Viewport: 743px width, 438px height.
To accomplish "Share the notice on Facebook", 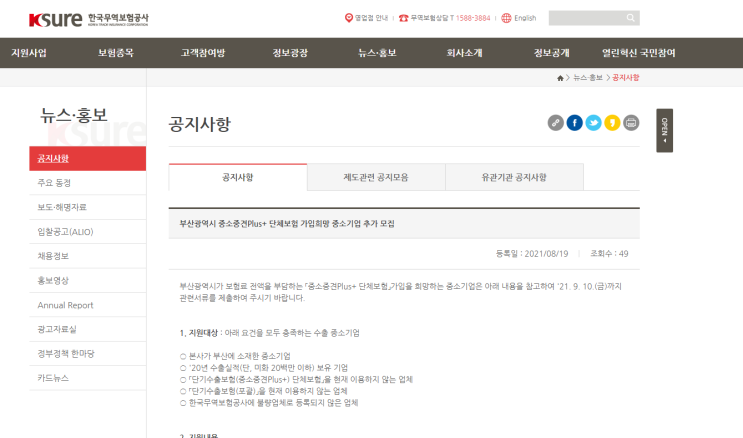I will pyautogui.click(x=575, y=123).
